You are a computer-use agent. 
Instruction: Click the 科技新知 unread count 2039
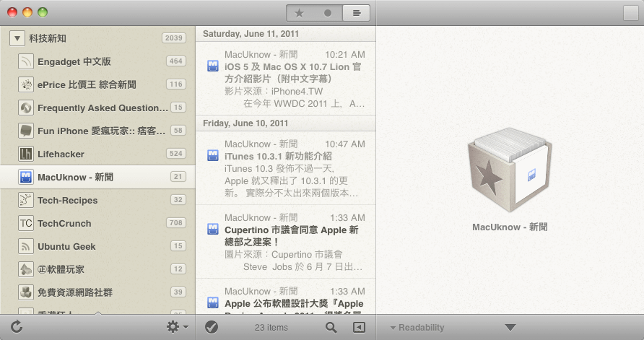[174, 38]
